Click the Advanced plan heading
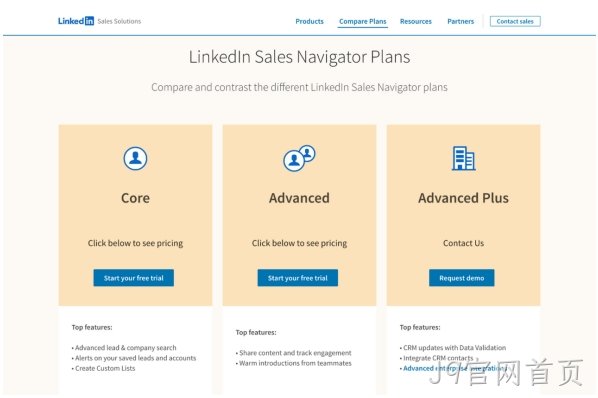 tap(299, 198)
